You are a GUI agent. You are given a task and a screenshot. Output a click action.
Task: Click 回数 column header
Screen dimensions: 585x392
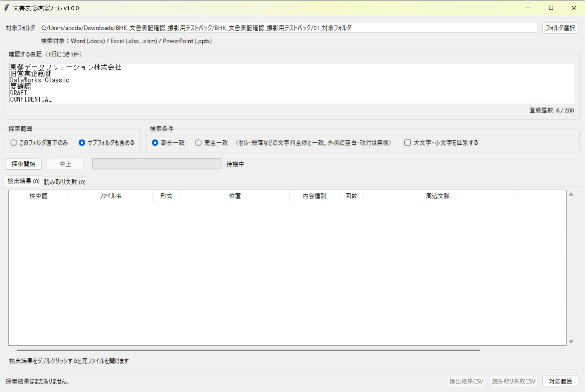[x=351, y=196]
